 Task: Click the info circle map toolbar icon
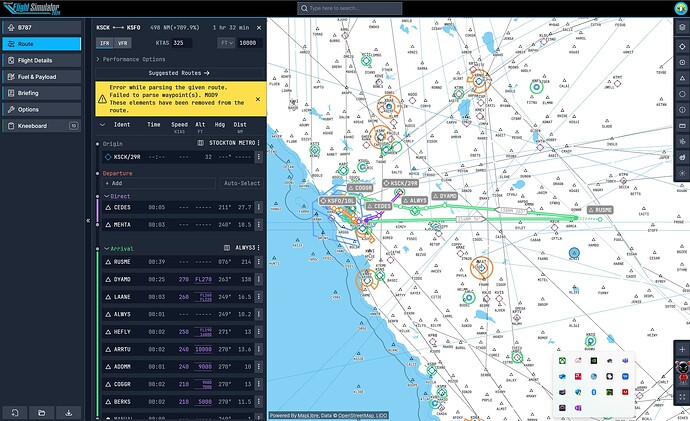click(682, 110)
